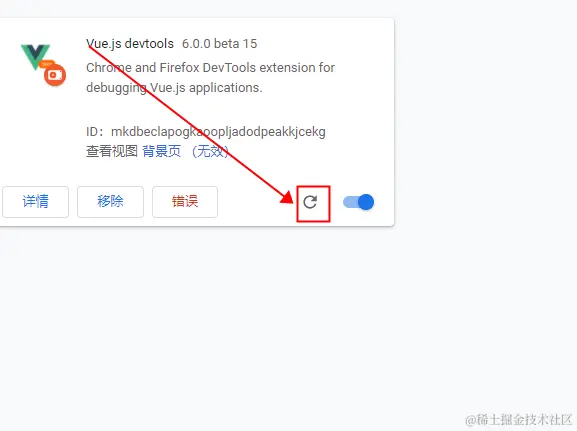Image resolution: width=577 pixels, height=431 pixels.
Task: Disable the Vue.js devtools extension toggle
Action: [358, 202]
